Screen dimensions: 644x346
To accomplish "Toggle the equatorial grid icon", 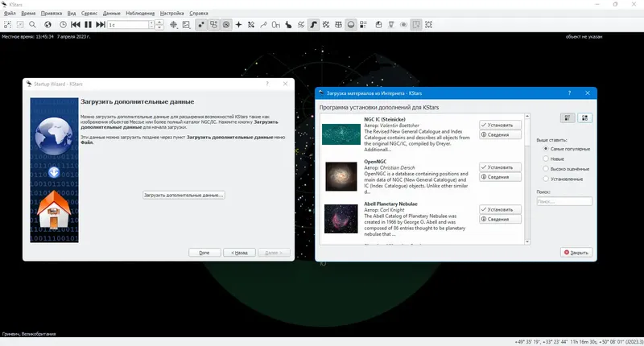I will click(x=326, y=25).
